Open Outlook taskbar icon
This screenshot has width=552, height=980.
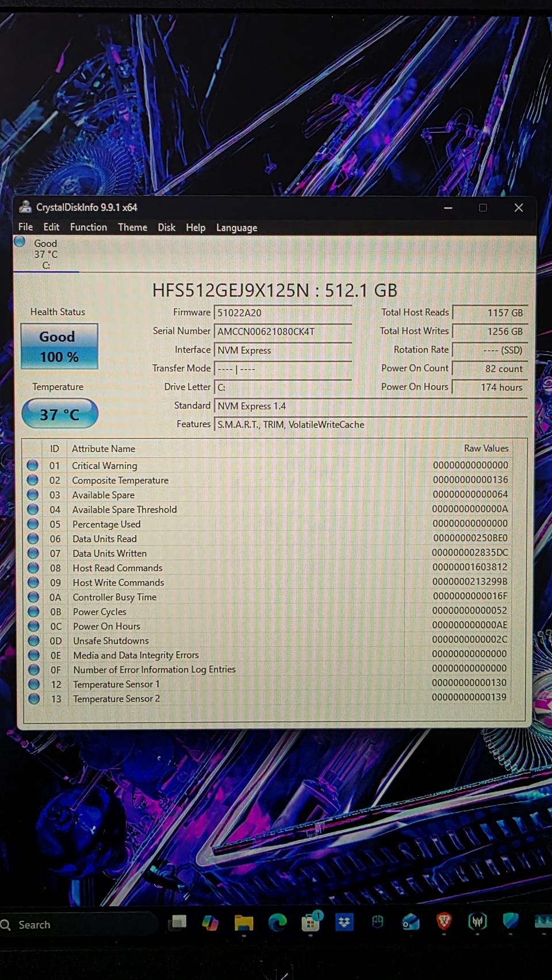(411, 923)
